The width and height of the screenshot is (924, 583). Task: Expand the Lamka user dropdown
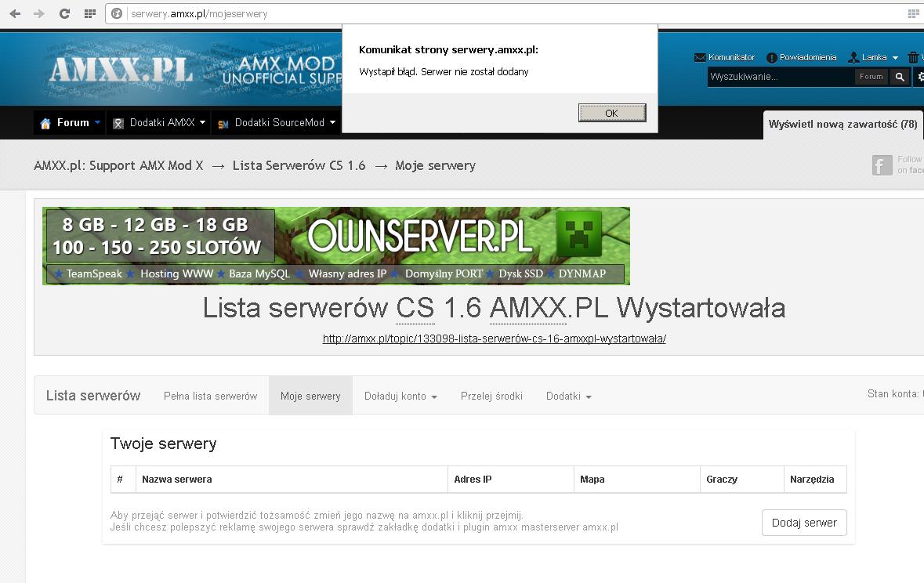pyautogui.click(x=895, y=58)
